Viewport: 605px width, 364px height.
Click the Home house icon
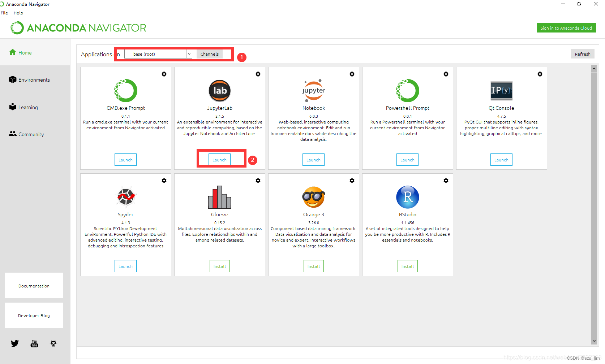click(x=13, y=52)
